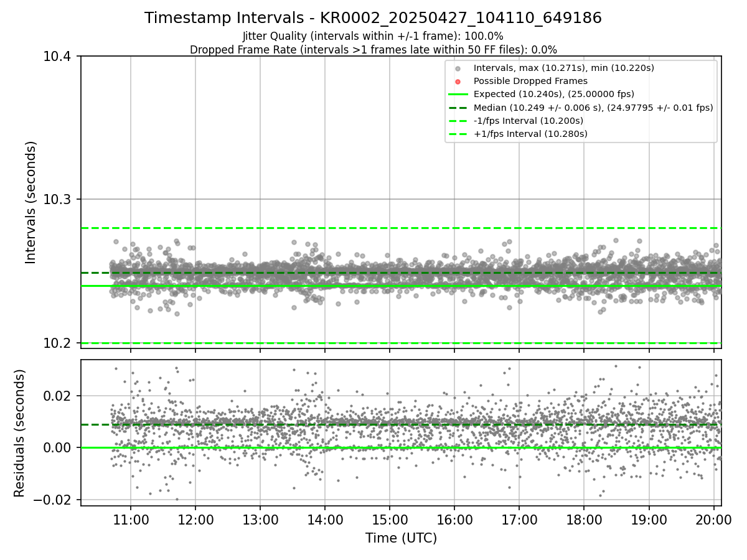Viewport: 747px width, 560px height.
Task: Click the 20:00 time tick label
Action: point(714,520)
